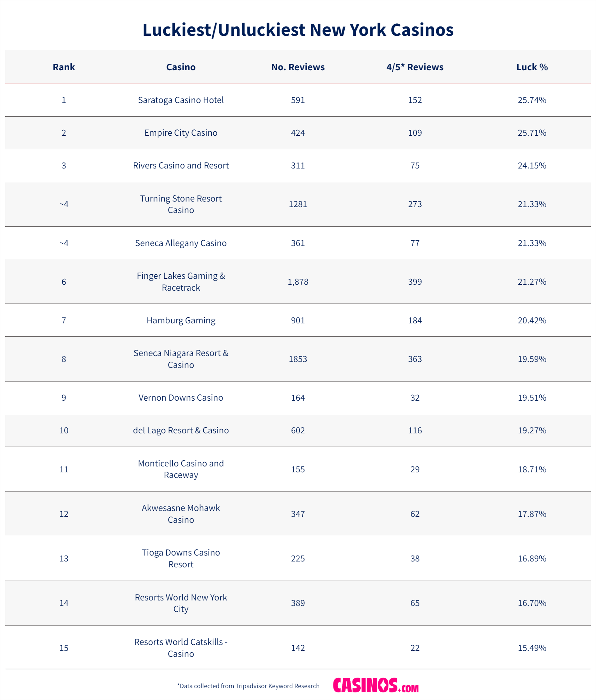596x700 pixels.
Task: Select Finger Lakes Gaming & Racetrack
Action: [x=181, y=282]
